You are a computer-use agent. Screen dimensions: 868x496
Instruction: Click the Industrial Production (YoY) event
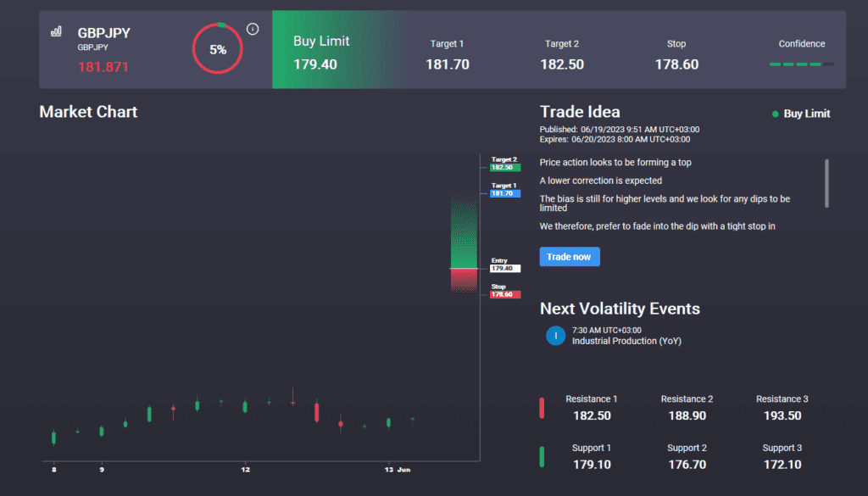pyautogui.click(x=626, y=341)
